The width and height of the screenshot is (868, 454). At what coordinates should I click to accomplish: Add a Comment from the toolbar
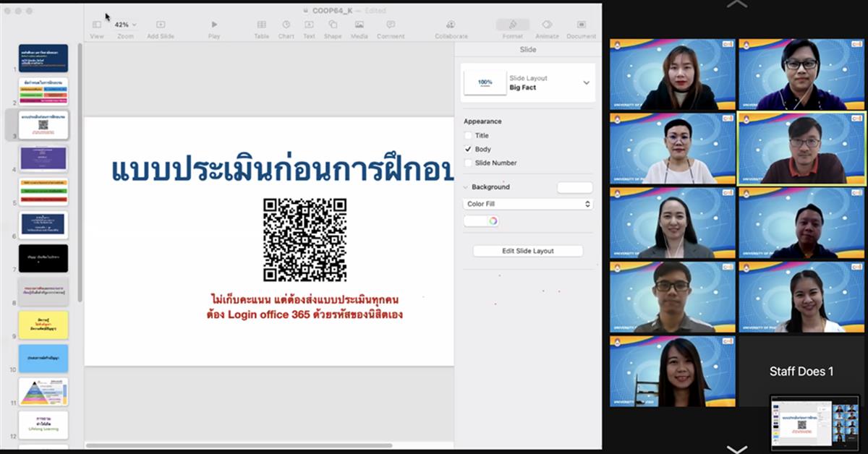click(x=391, y=25)
